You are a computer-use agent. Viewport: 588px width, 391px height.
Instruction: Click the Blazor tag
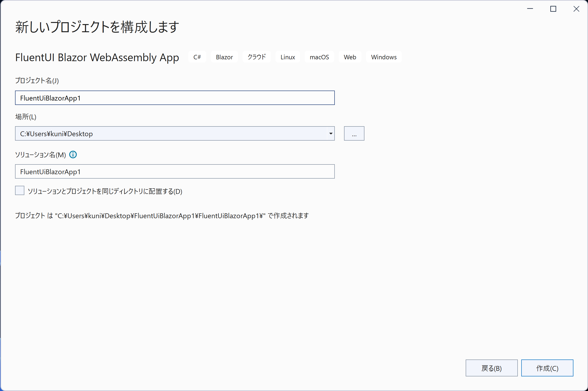point(224,57)
